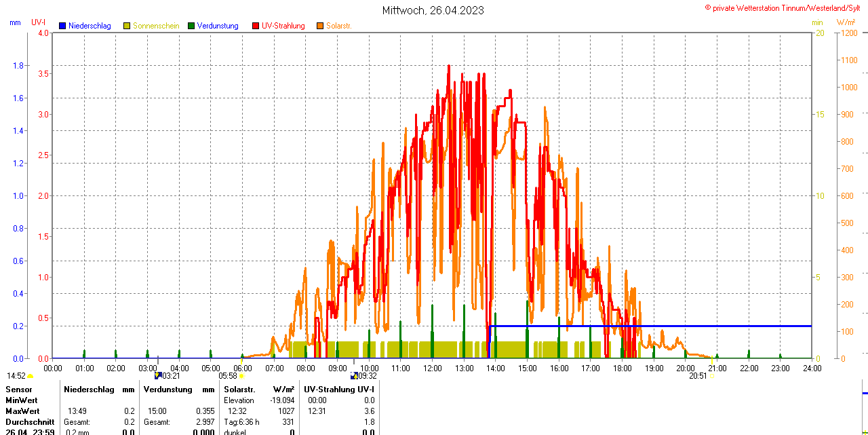Viewport: 868px width, 435px height.
Task: Click the blue Niederschlag legend swatch
Action: click(62, 26)
